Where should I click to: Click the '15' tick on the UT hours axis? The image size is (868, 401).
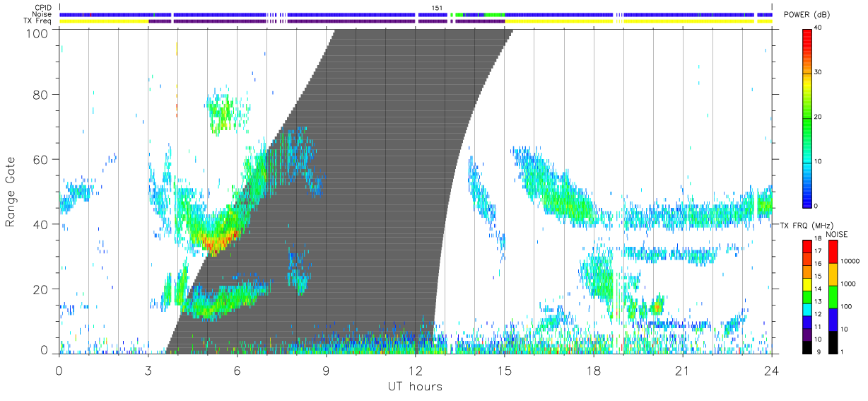pos(504,370)
